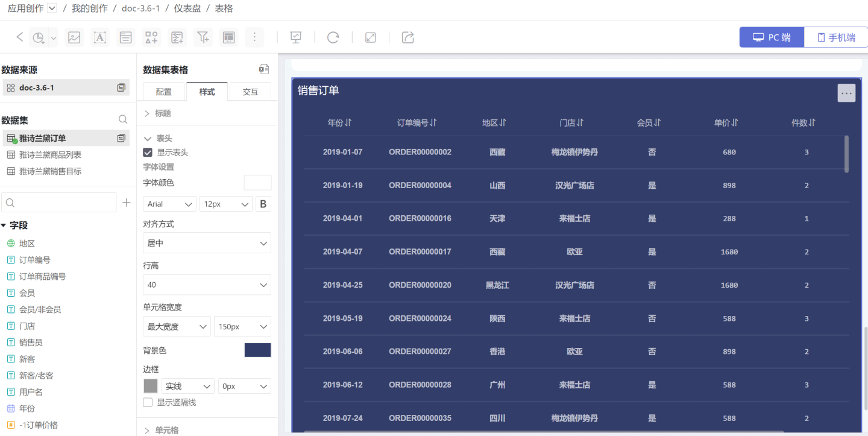Click the Excel export icon beside 数据集表格
The image size is (868, 436).
(x=263, y=69)
